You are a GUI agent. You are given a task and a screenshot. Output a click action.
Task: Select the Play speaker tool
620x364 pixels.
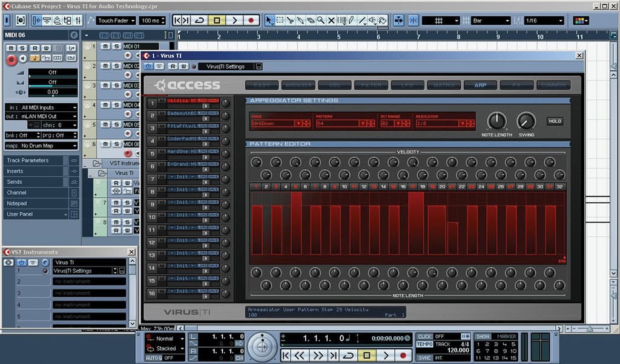[x=372, y=21]
